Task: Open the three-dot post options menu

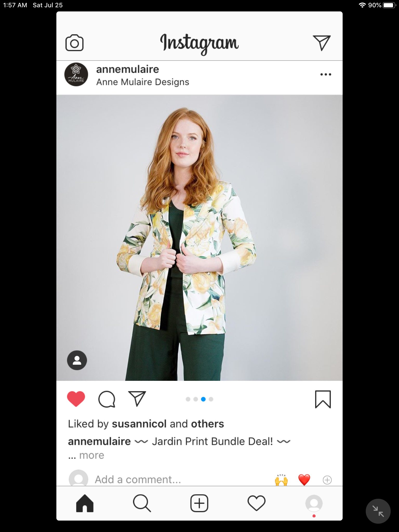Action: click(326, 75)
